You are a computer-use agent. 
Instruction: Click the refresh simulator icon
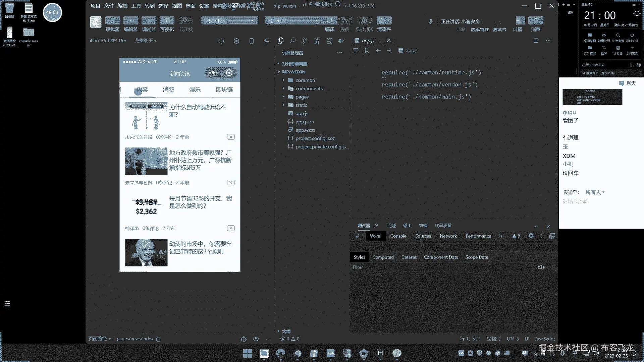[221, 41]
